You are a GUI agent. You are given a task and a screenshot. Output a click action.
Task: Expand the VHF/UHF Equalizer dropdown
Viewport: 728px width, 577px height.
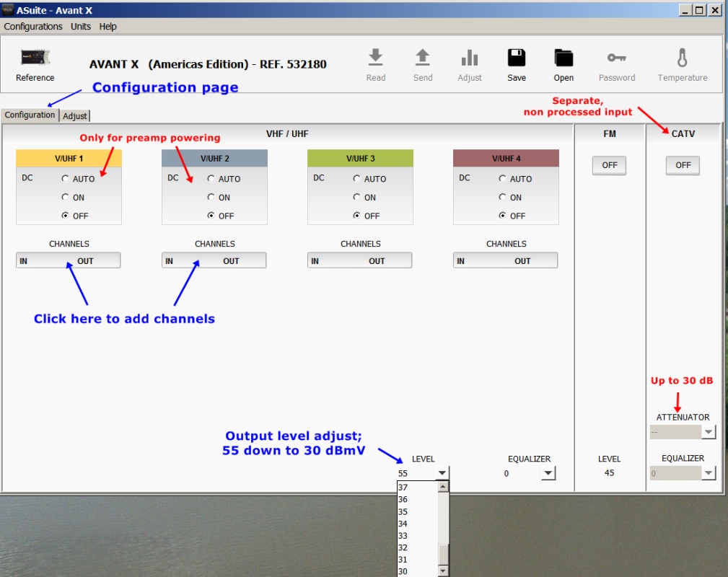coord(548,474)
